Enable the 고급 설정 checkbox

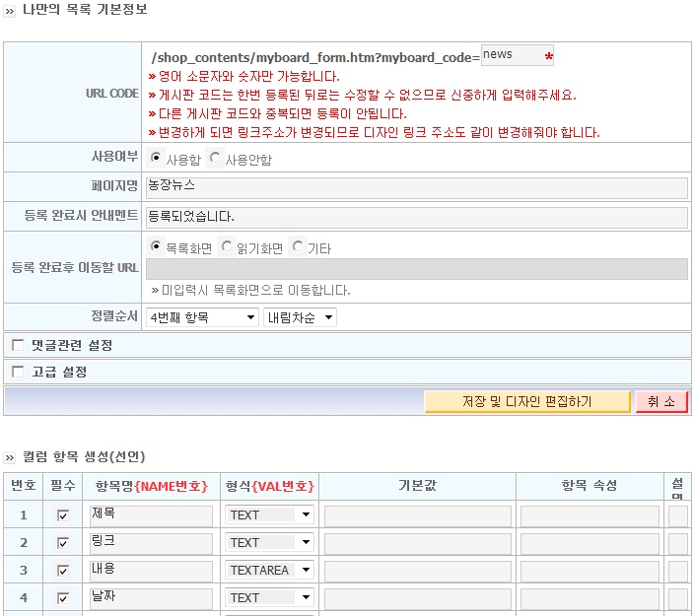(18, 372)
